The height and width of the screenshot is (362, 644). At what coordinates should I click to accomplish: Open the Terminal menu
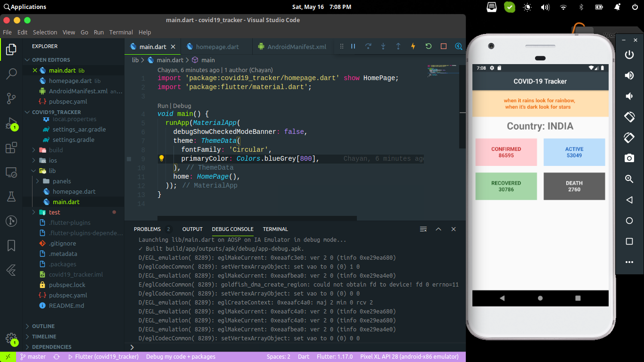[x=121, y=33]
